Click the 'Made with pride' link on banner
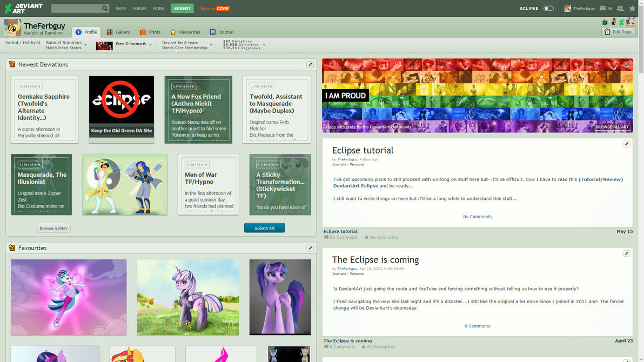The image size is (644, 362). click(340, 127)
